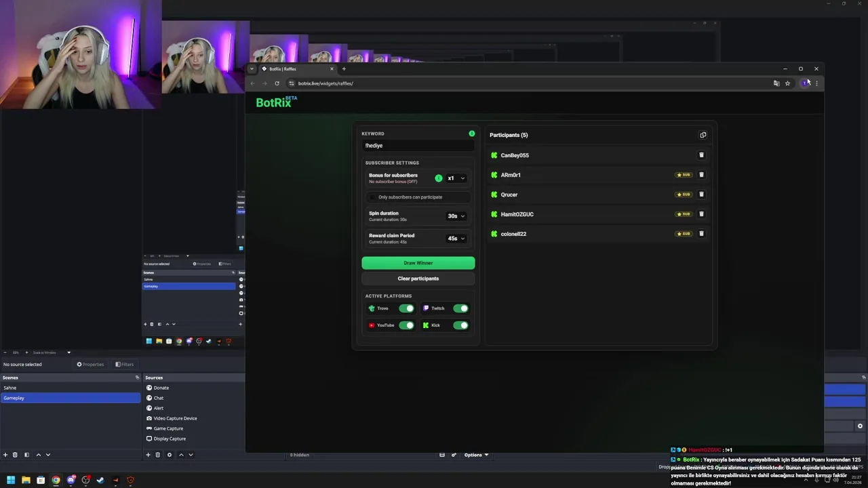Screen dimensions: 868x488
Task: Toggle the Trovo platform switch
Action: pyautogui.click(x=406, y=308)
